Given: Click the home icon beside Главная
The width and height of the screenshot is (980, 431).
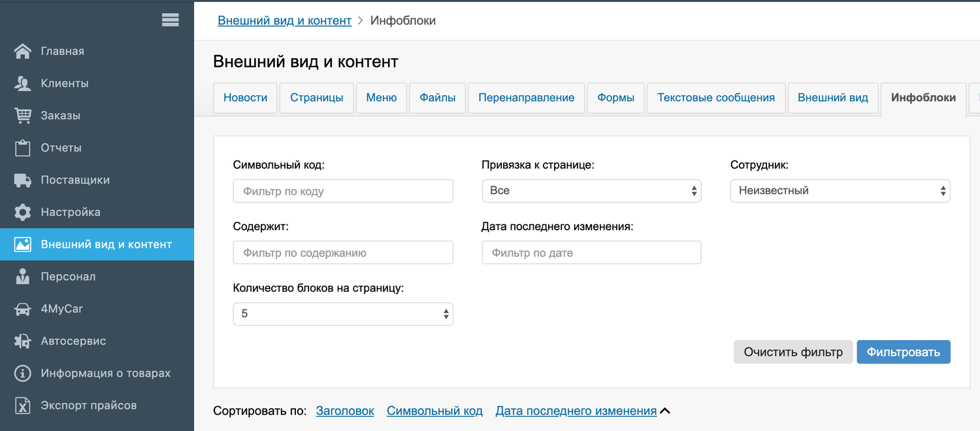Looking at the screenshot, I should point(23,51).
